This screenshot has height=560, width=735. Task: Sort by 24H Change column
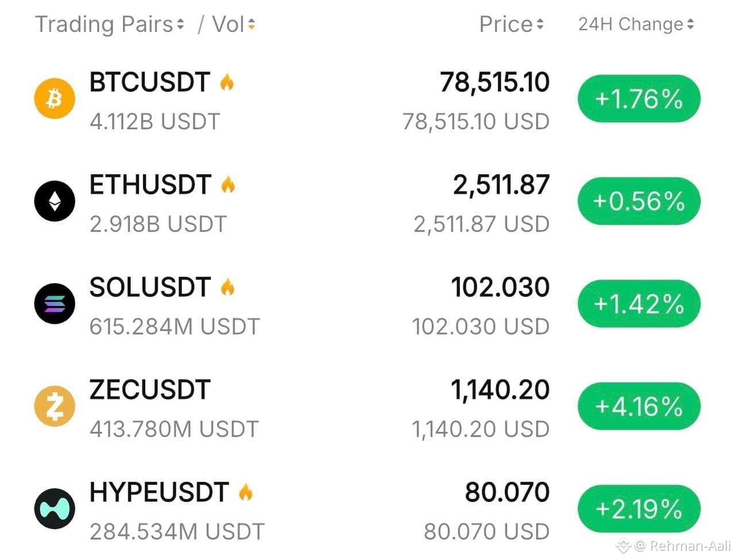(636, 24)
